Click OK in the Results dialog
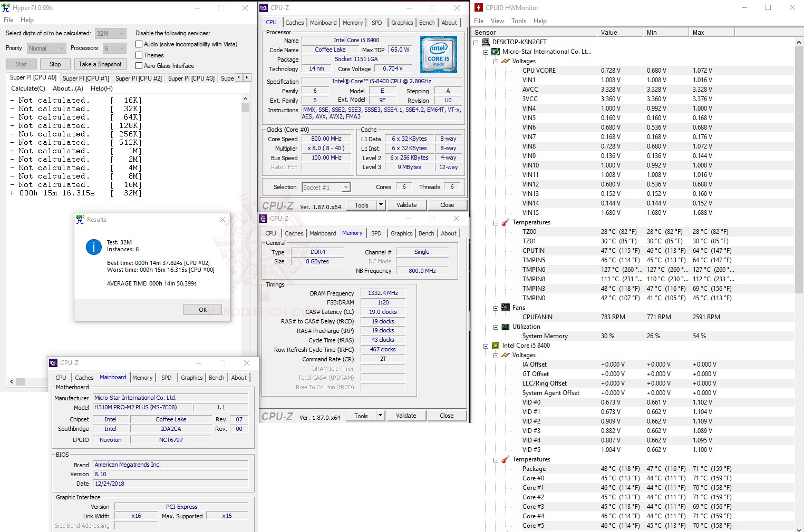This screenshot has width=804, height=532. [203, 310]
